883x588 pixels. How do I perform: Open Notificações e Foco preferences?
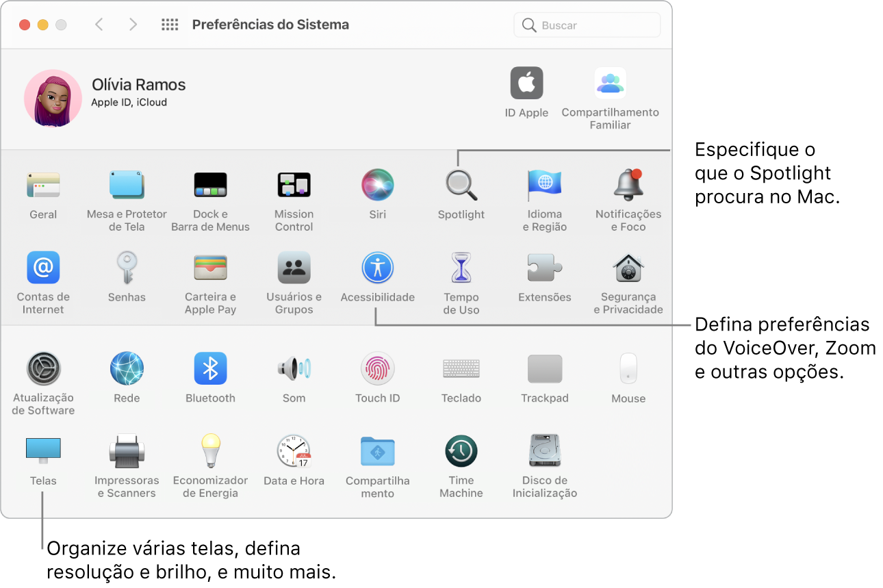point(628,185)
